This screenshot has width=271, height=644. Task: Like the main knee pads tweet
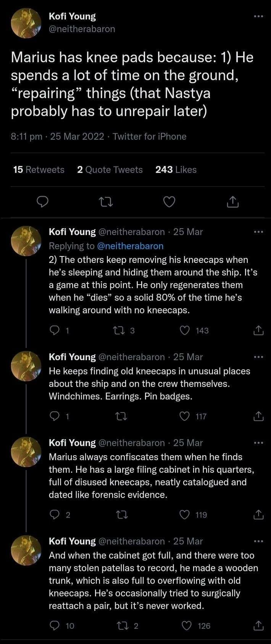click(169, 202)
